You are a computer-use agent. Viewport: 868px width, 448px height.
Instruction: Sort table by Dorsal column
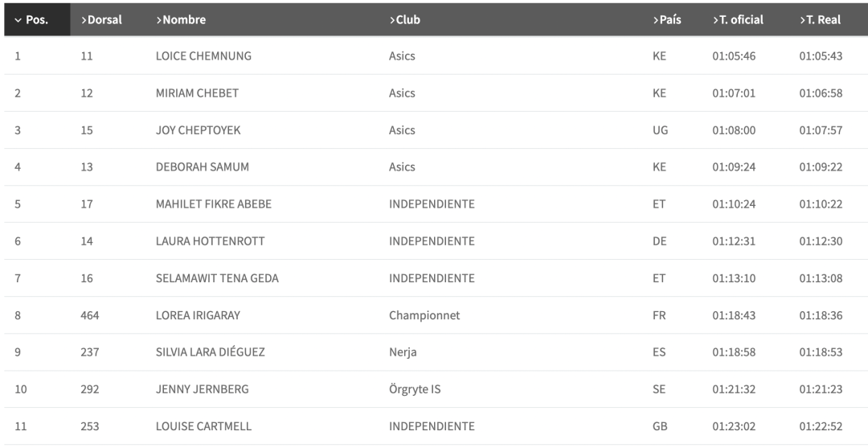(x=101, y=20)
